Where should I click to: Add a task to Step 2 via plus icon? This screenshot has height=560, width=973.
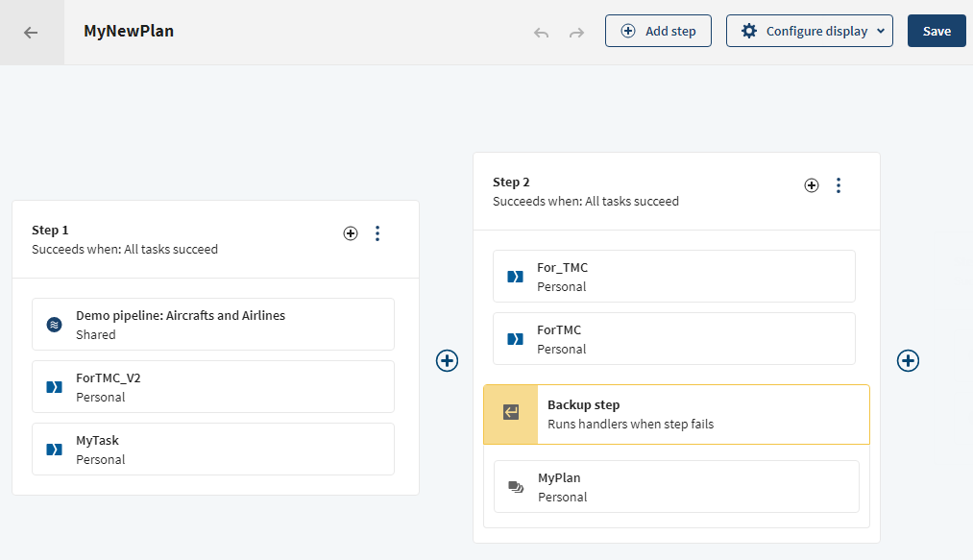(812, 185)
